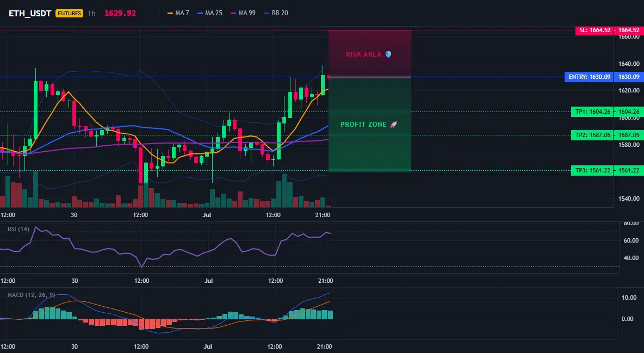Image resolution: width=644 pixels, height=353 pixels.
Task: Click the rocket icon beside PROFIT ZONE
Action: pyautogui.click(x=393, y=125)
